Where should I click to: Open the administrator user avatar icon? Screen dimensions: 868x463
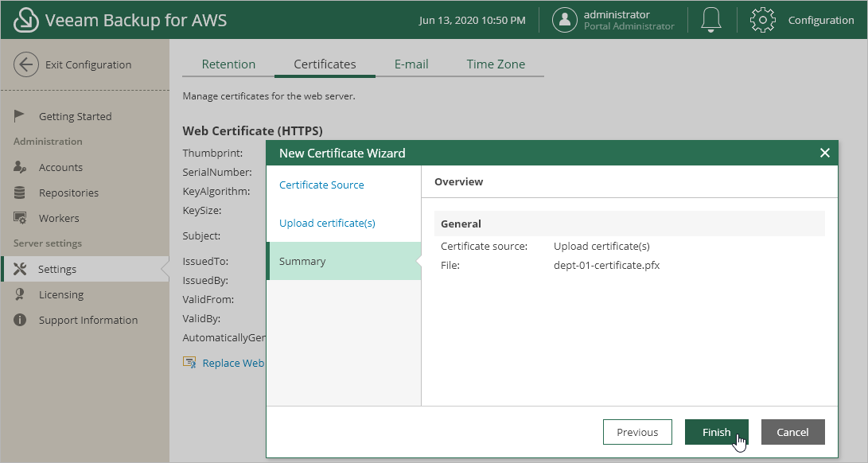pos(565,20)
